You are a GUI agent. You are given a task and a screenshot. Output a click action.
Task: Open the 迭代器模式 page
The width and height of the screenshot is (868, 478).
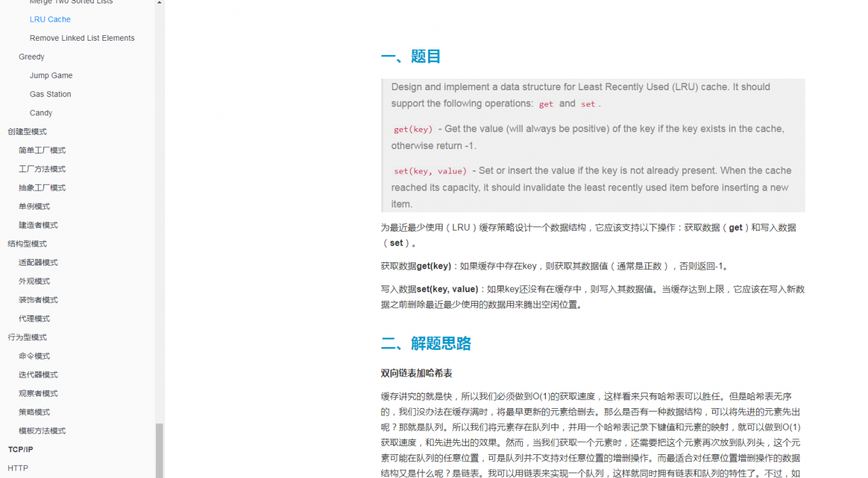coord(38,375)
